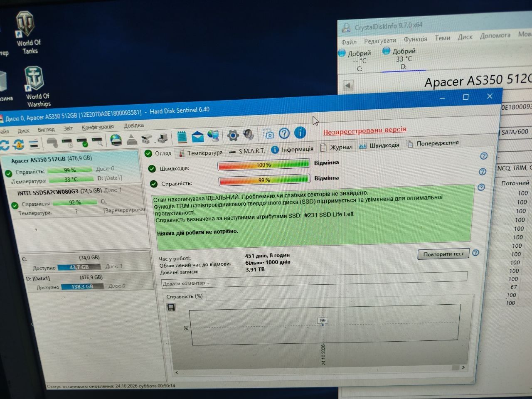
Task: Click the disk with magnifier toolbar icon
Action: pyautogui.click(x=97, y=141)
